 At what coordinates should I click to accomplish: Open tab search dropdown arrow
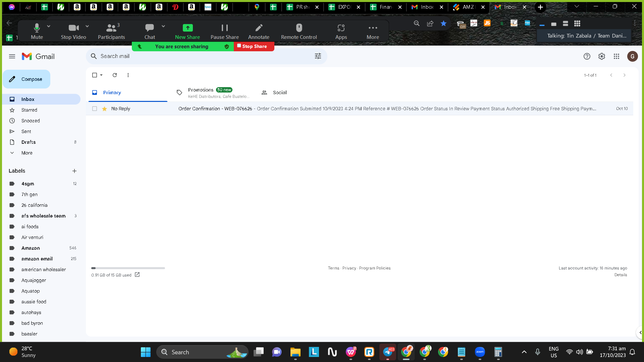point(577,6)
